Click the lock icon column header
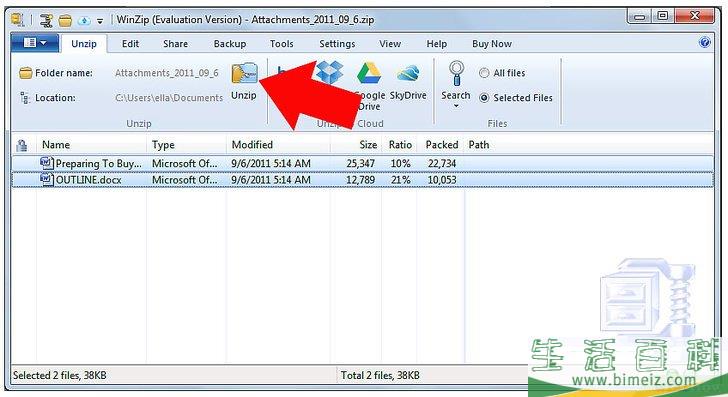728x397 pixels. (x=21, y=145)
